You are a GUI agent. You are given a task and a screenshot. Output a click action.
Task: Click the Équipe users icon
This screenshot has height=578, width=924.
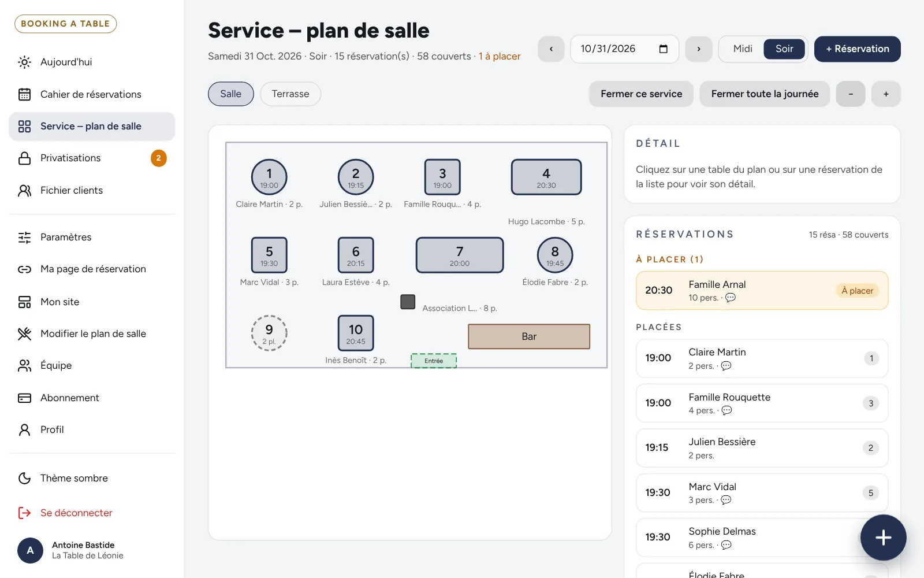(x=24, y=365)
